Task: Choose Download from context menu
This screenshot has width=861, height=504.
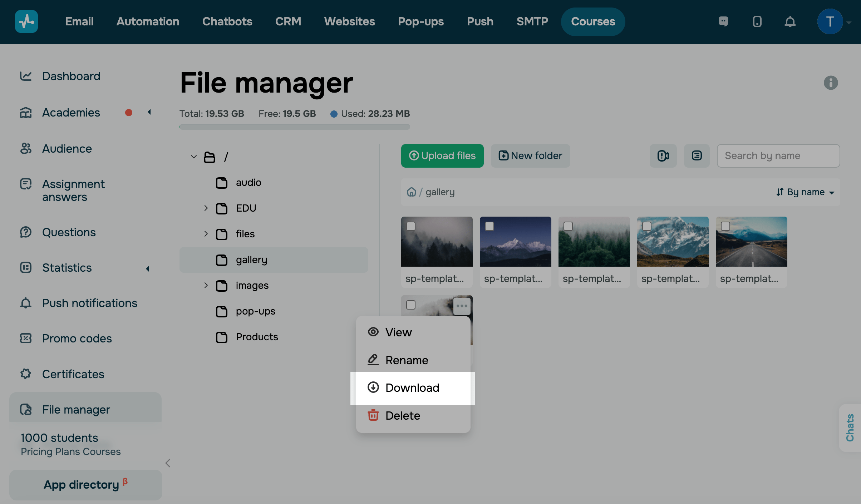Action: point(412,388)
